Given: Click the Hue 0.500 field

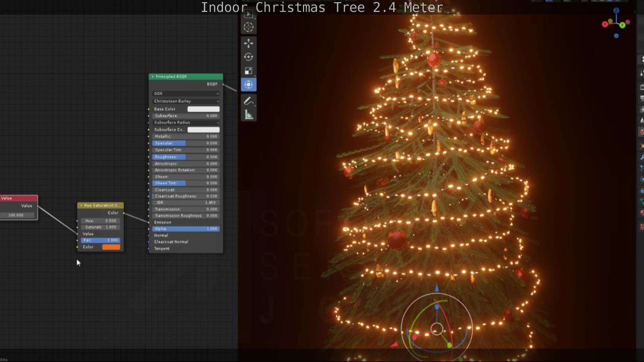Looking at the screenshot, I should point(101,221).
